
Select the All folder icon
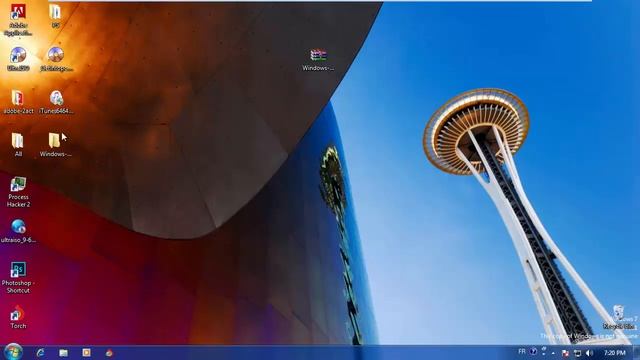[18, 145]
